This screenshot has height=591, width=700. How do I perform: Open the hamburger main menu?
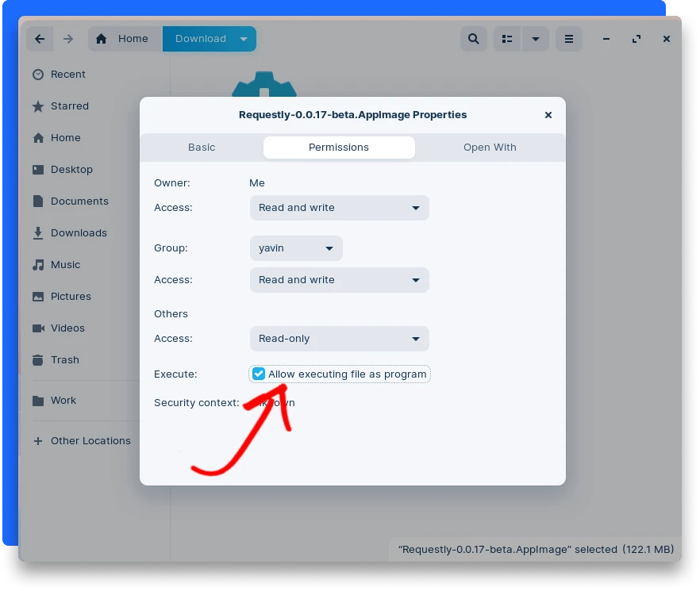(x=569, y=39)
